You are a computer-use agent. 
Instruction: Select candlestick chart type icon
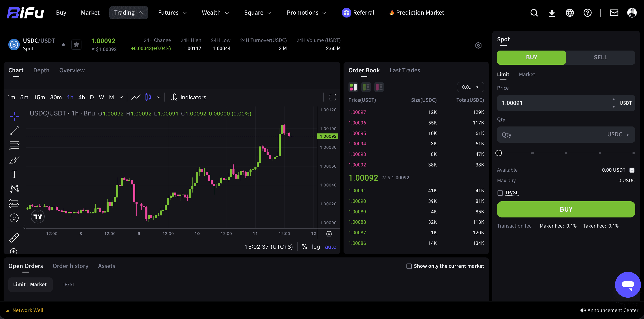[x=148, y=97]
